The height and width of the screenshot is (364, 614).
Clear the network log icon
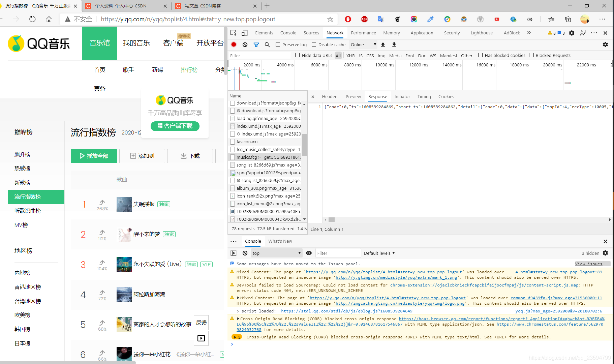tap(245, 44)
